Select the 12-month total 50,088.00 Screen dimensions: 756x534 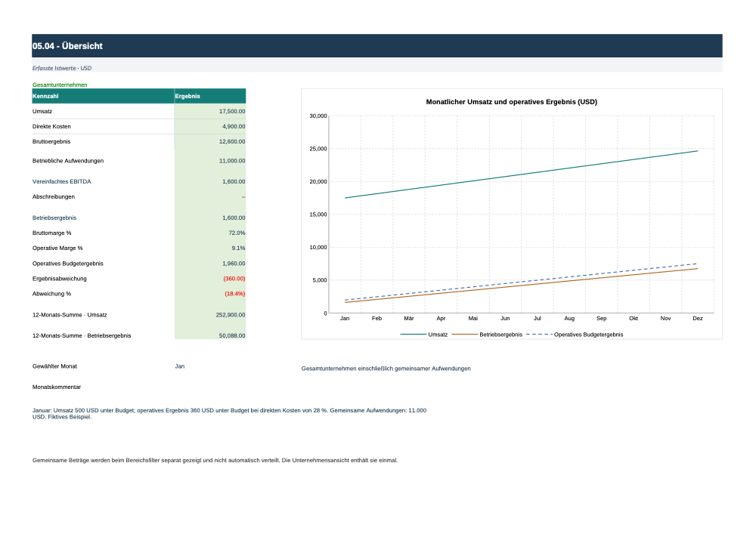(232, 335)
